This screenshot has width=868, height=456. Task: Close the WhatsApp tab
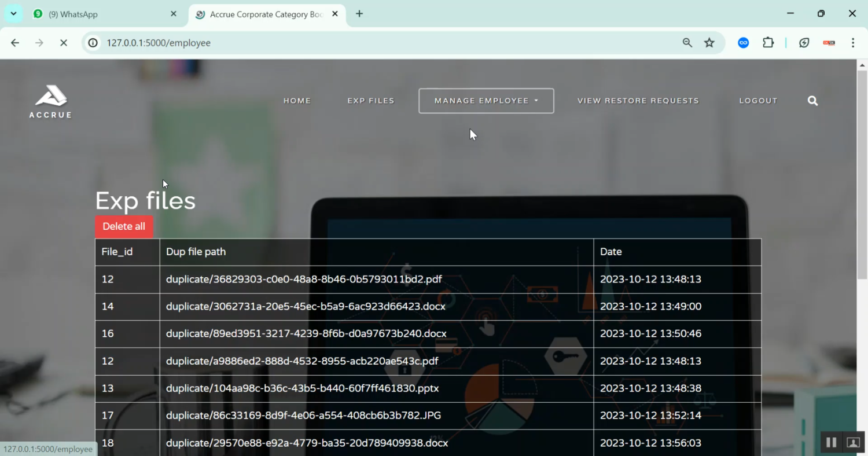tap(174, 14)
